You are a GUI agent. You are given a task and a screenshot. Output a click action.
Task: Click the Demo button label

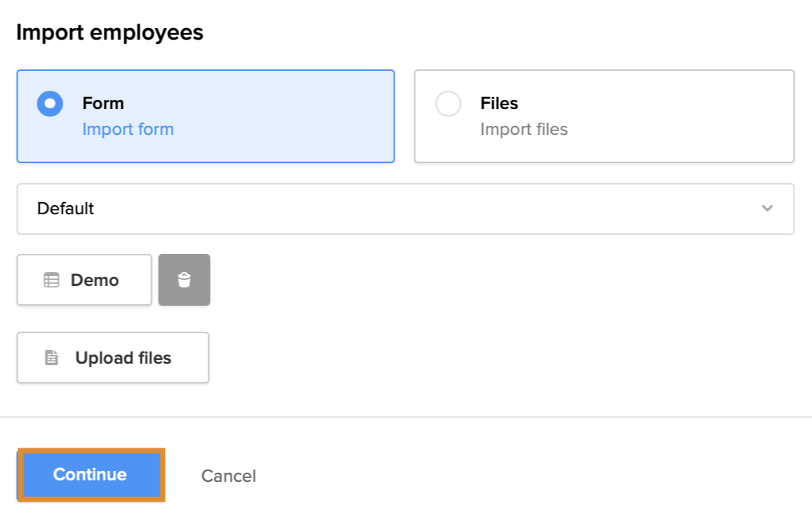pos(95,281)
